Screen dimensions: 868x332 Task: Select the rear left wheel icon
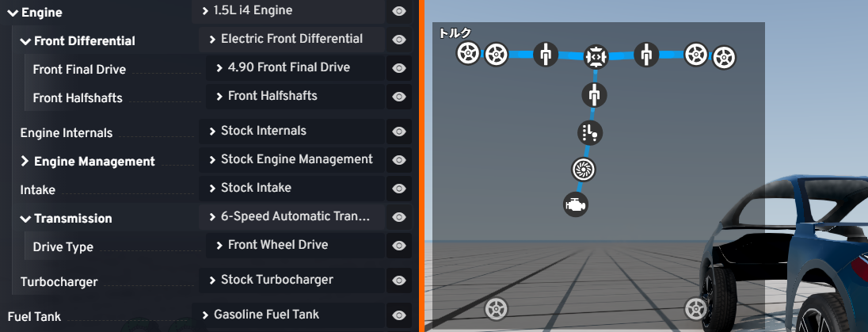click(496, 309)
